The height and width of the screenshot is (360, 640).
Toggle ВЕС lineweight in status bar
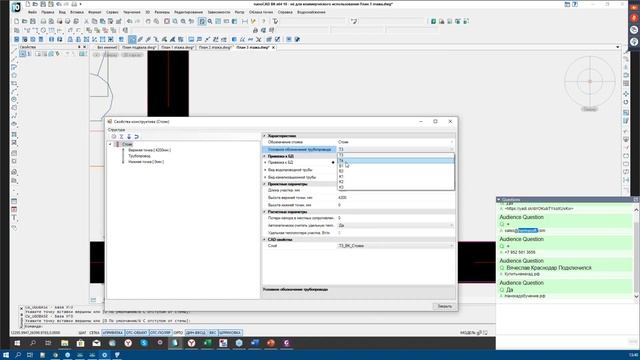(x=213, y=333)
